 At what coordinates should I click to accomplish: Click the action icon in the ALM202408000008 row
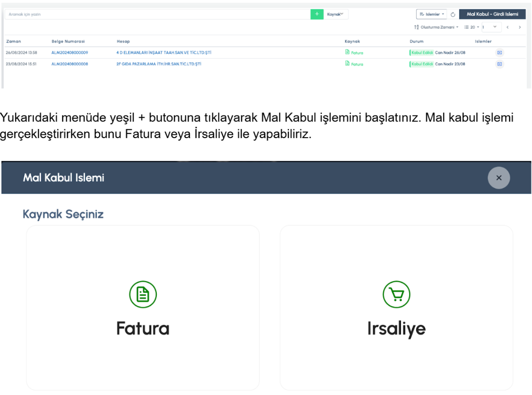[499, 64]
